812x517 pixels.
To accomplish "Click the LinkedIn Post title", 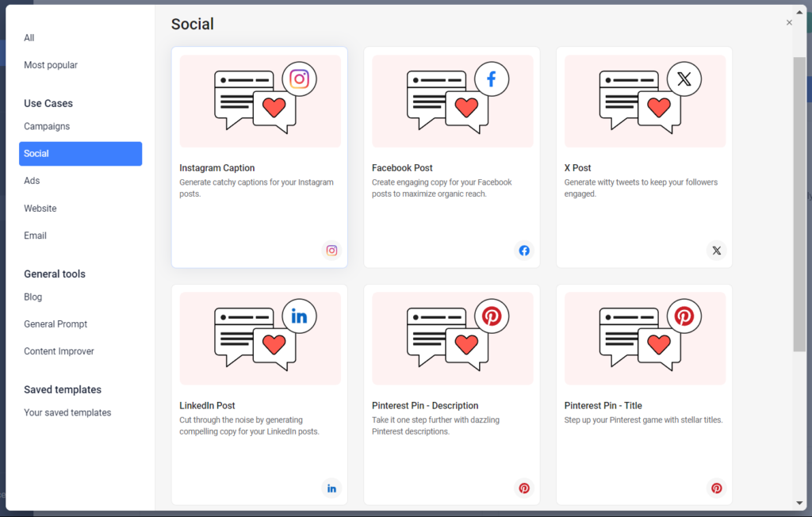I will (x=207, y=406).
